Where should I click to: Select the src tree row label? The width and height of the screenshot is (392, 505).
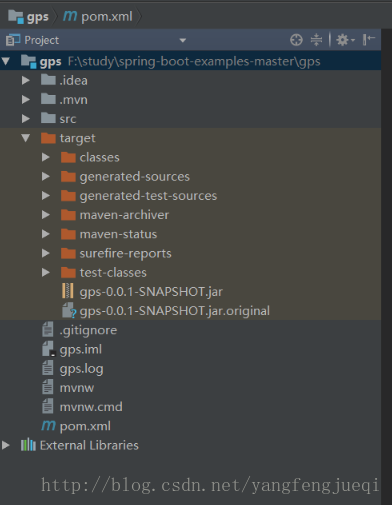[68, 119]
